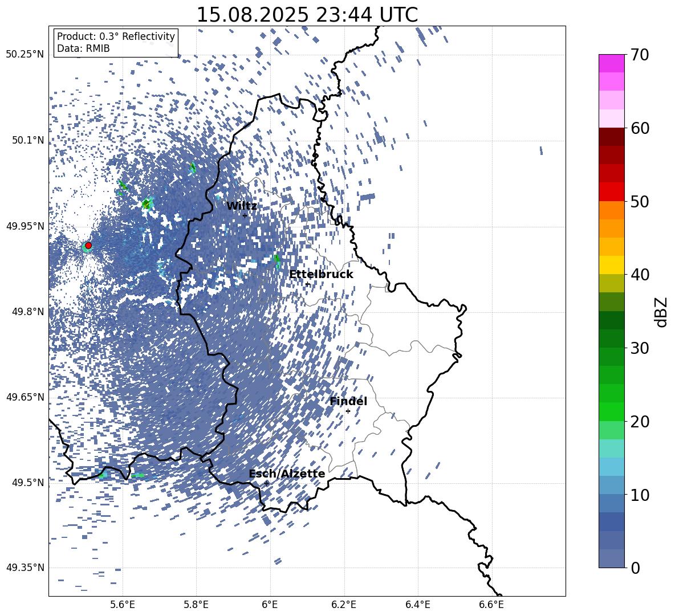The image size is (675, 616).
Task: Click the 0 value on colorbar
Action: click(635, 568)
